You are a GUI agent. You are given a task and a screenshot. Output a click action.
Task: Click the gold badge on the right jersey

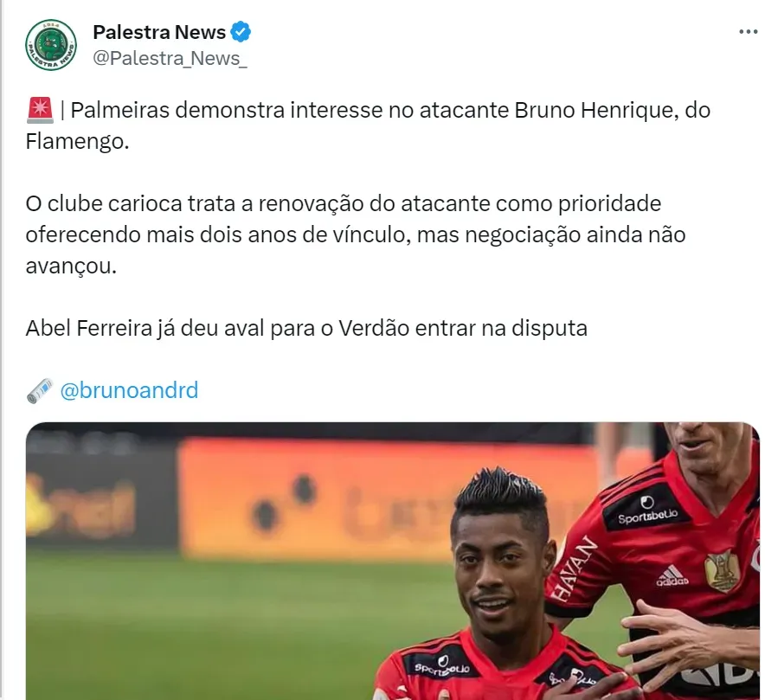pos(723,571)
